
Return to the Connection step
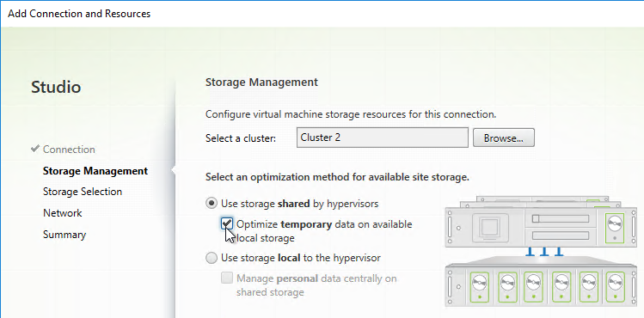(69, 149)
